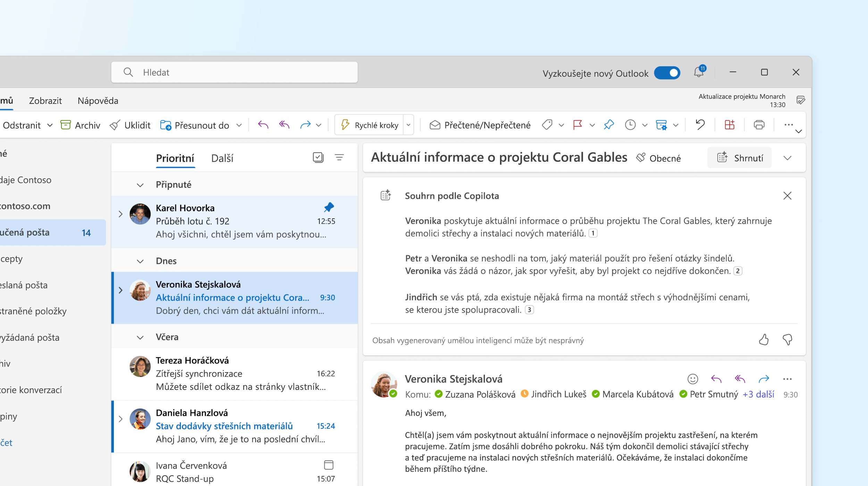
Task: Open notifications bell icon
Action: tap(699, 72)
